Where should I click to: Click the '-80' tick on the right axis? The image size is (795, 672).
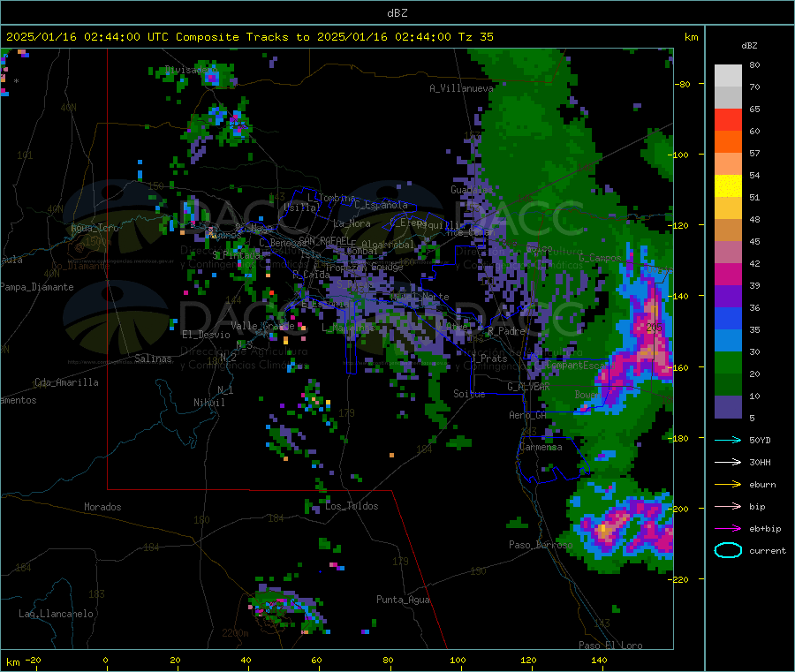click(683, 84)
